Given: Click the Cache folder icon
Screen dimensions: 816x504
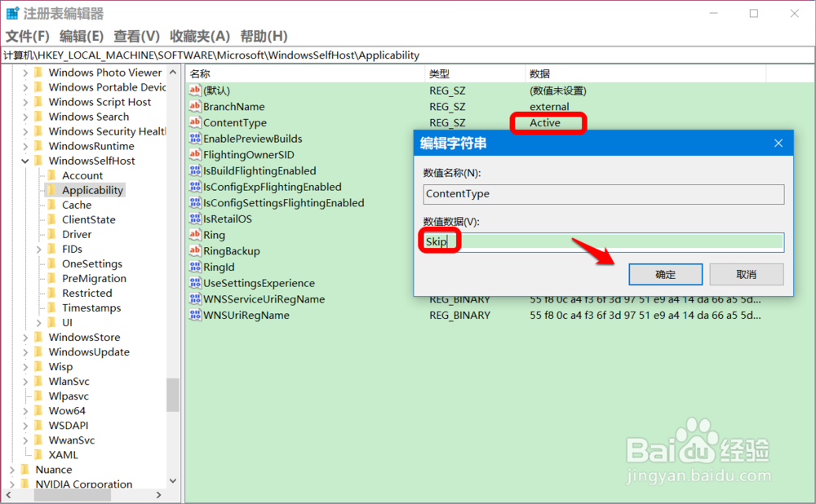Looking at the screenshot, I should (52, 205).
